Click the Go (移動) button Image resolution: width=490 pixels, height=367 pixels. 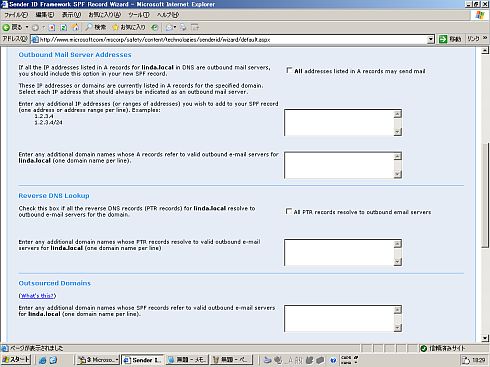point(450,39)
